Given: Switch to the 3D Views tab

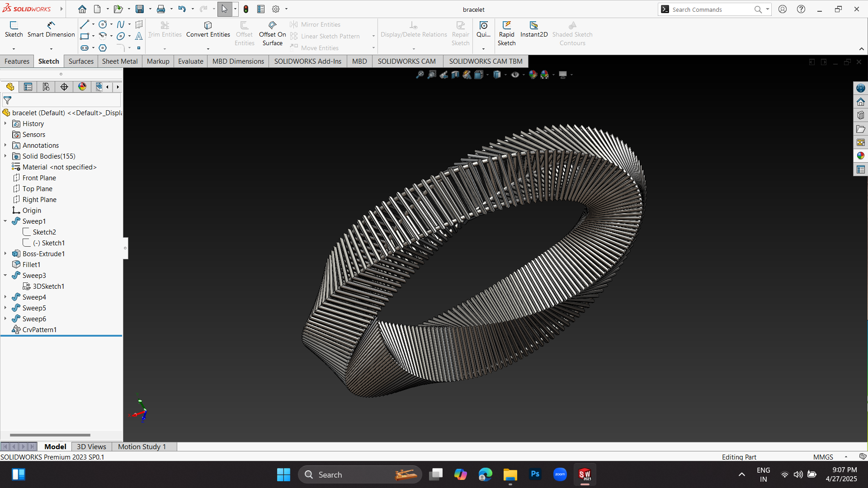Looking at the screenshot, I should 91,446.
